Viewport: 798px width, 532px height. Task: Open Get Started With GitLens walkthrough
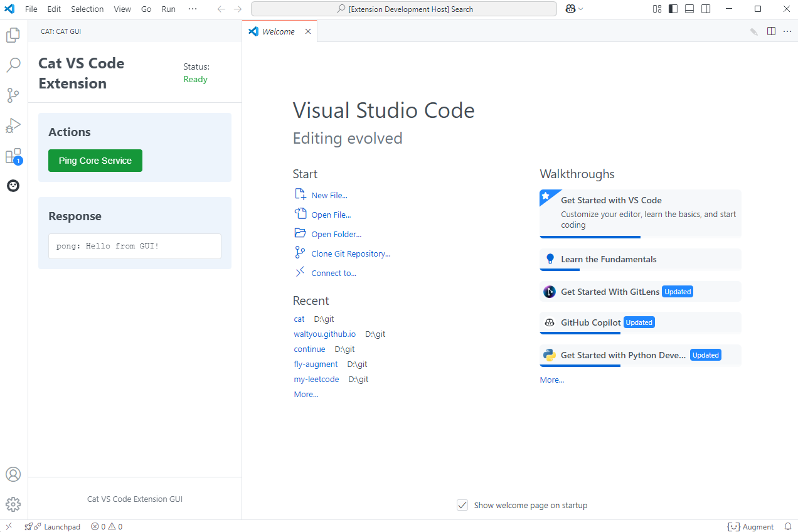click(641, 292)
